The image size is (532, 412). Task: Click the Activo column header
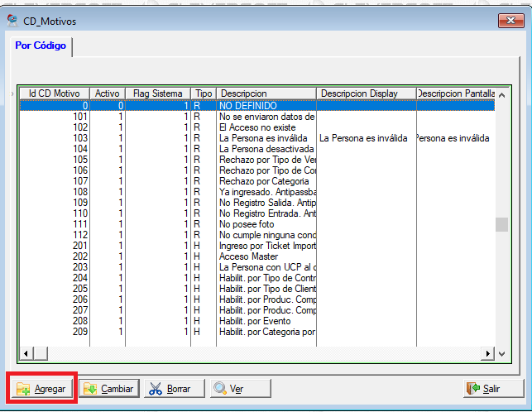pyautogui.click(x=108, y=93)
